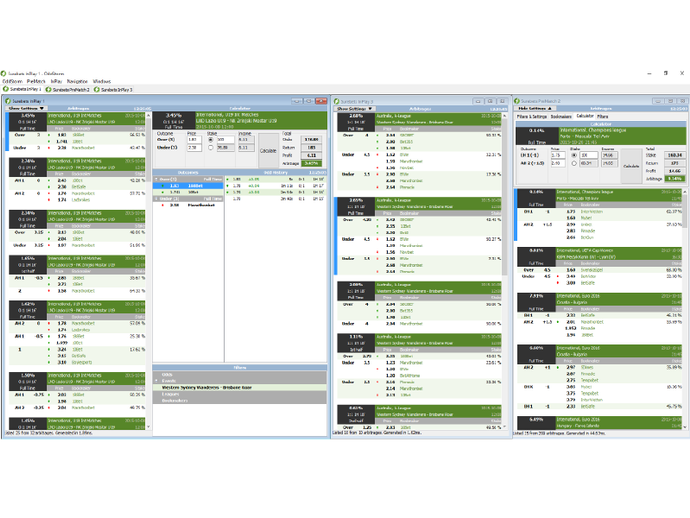Select 1.50% arbitrage in InPlay 1 list
The width and height of the screenshot is (690, 518).
pos(77,382)
